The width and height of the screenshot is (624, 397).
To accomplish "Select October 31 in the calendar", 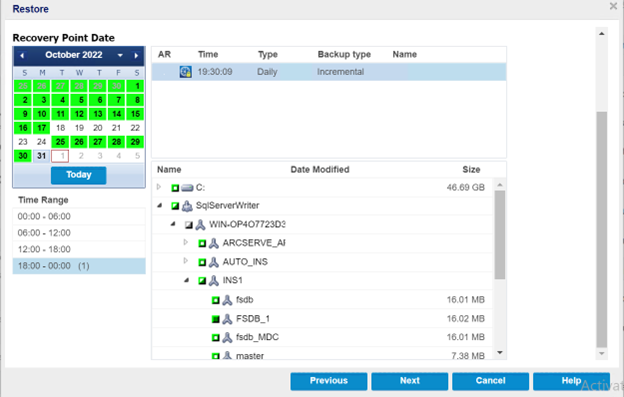I will [41, 156].
